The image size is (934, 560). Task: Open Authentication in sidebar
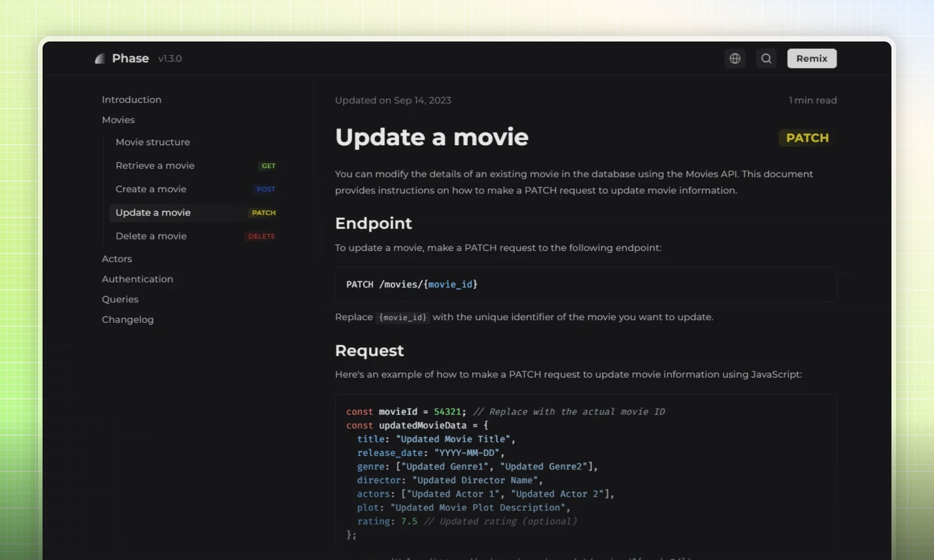[138, 279]
